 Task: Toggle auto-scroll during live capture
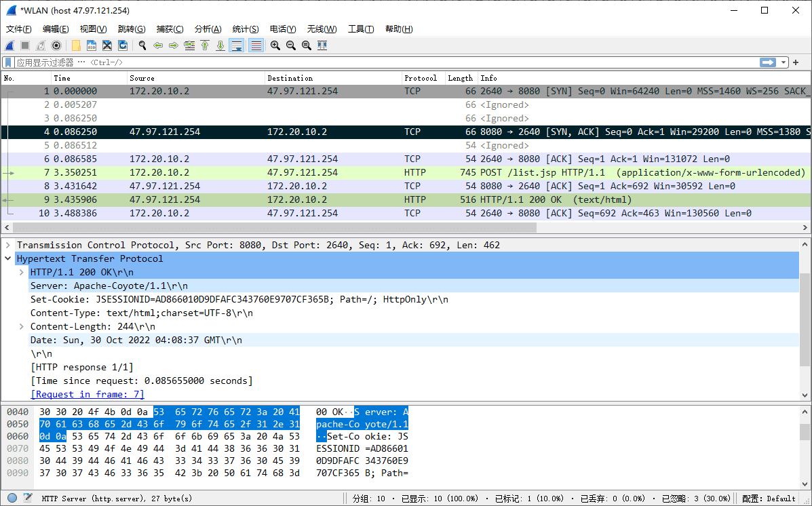[x=237, y=45]
